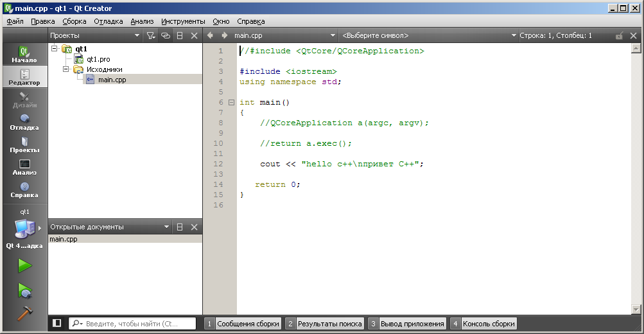
Task: Expand the kit selector arrow beside computer icon
Action: (40, 228)
